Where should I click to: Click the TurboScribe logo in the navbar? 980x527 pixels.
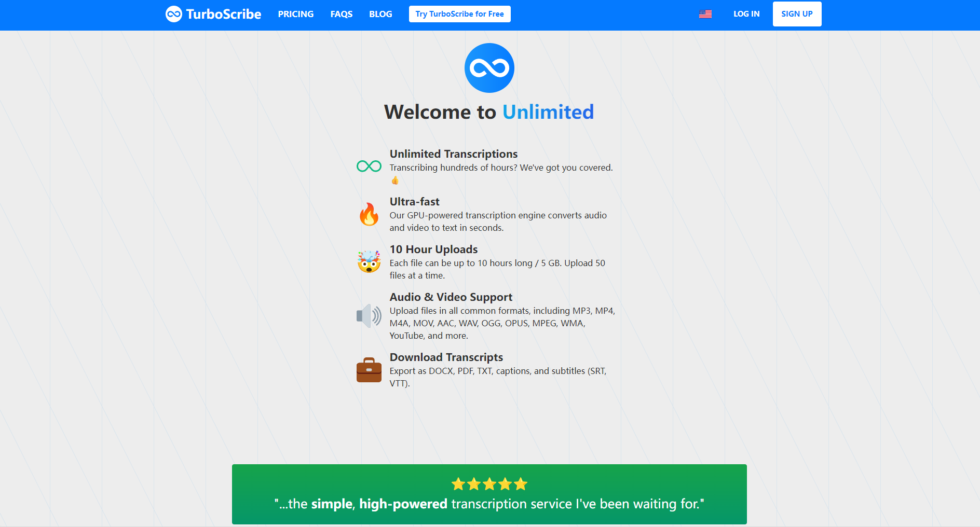tap(213, 14)
